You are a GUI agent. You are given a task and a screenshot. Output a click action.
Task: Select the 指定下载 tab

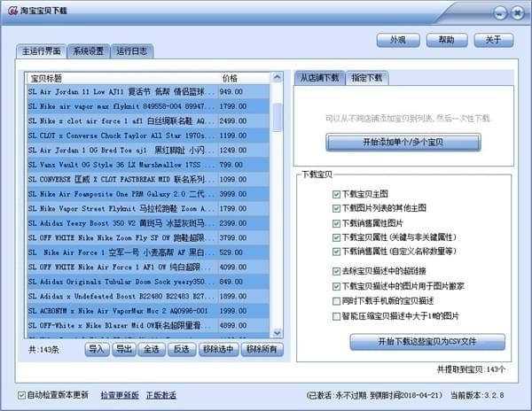[x=366, y=78]
